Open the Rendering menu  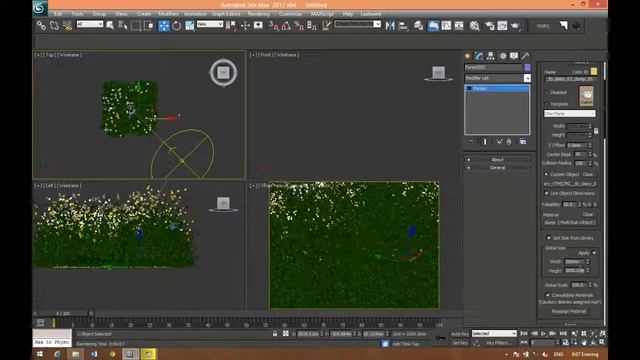[x=259, y=14]
